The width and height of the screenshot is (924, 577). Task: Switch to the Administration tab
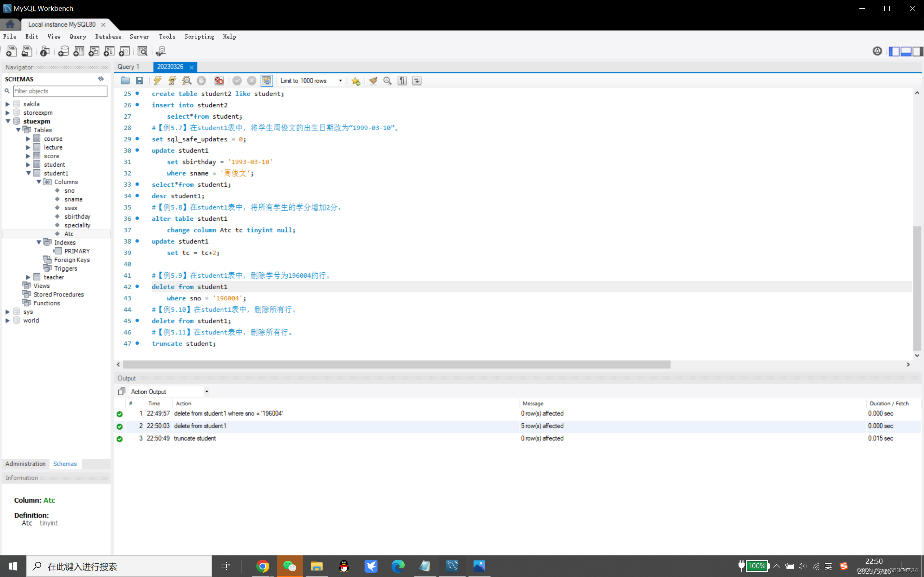26,464
